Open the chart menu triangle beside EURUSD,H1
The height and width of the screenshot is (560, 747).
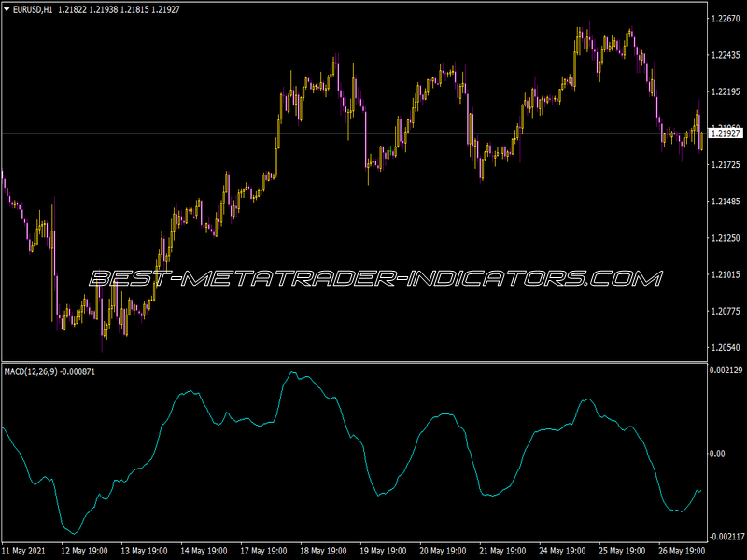7,9
